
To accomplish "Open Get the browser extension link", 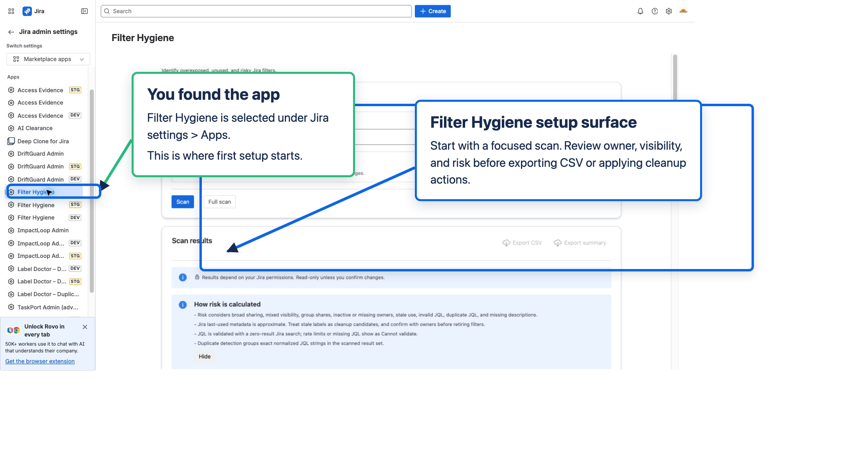I will (x=40, y=361).
